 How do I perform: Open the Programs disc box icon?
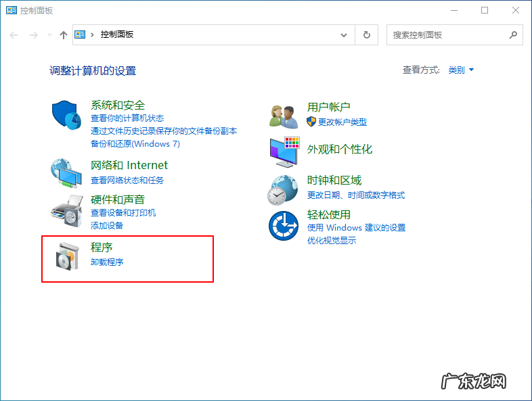tap(68, 256)
